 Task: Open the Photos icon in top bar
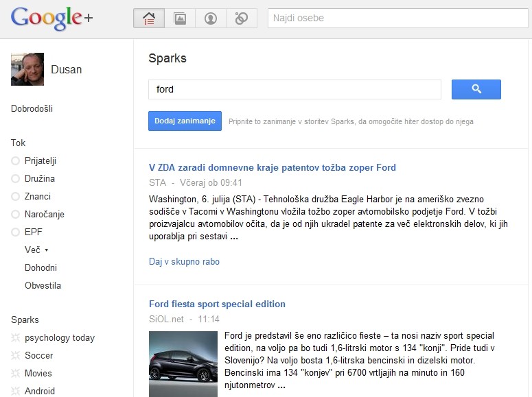click(x=180, y=19)
